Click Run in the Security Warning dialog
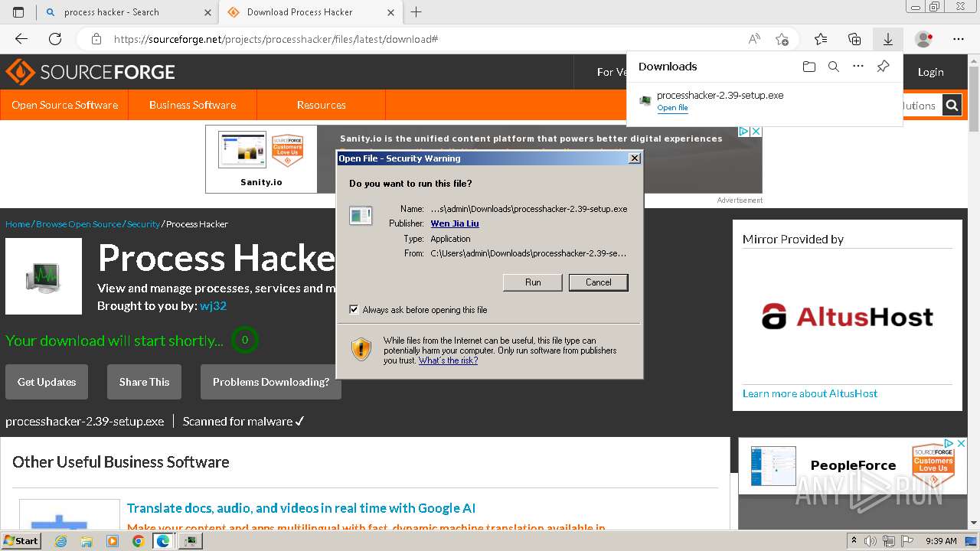This screenshot has height=551, width=980. (x=533, y=282)
